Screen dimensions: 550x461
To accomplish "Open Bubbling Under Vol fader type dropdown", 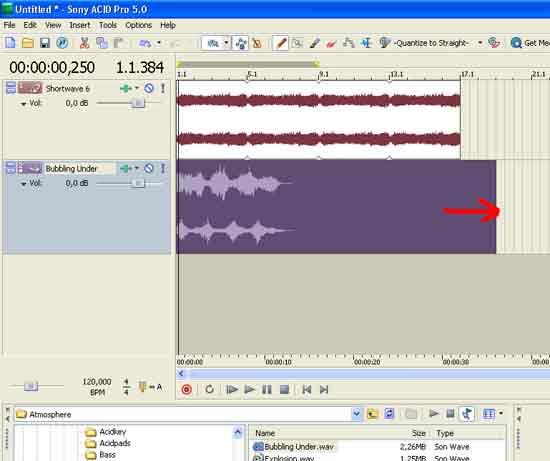I will coord(24,183).
